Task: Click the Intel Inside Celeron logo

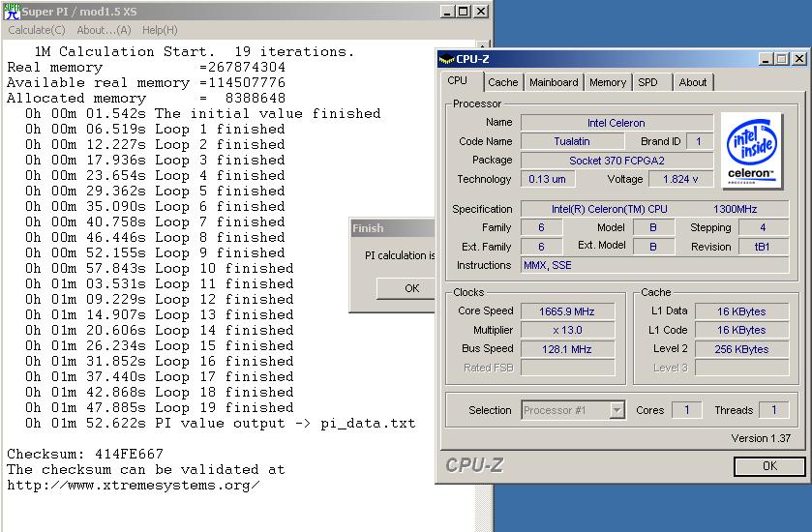Action: coord(752,150)
